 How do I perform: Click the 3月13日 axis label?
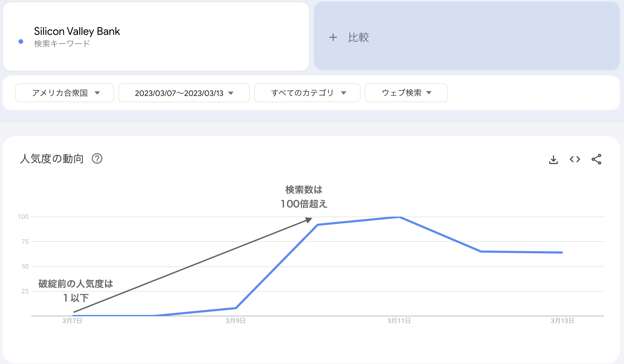coord(562,321)
